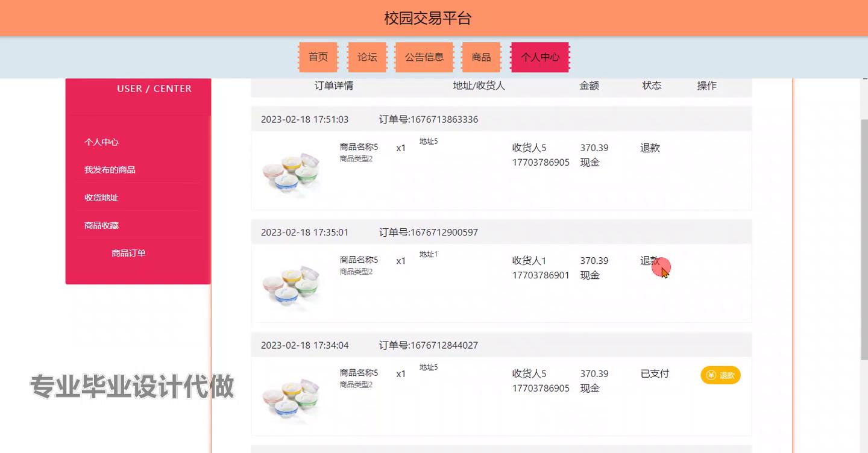The height and width of the screenshot is (453, 868).
Task: Click the timestamp 2023-02-18 17:51:03
Action: [x=304, y=119]
